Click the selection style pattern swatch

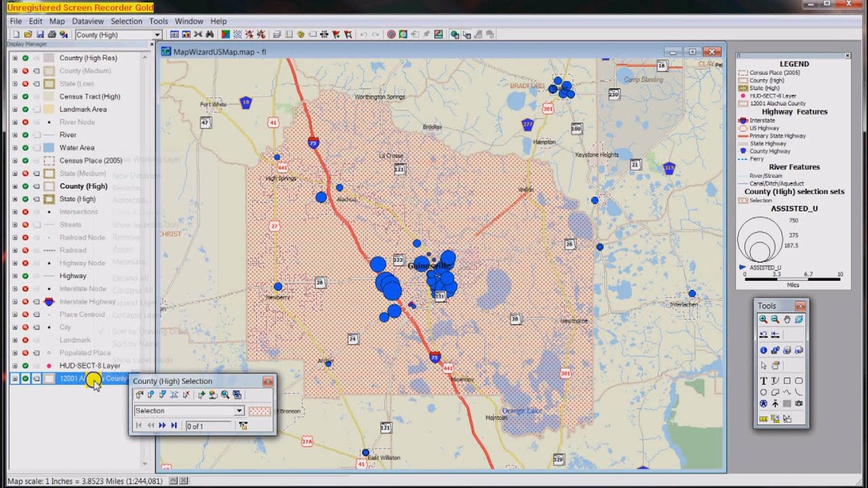click(260, 411)
